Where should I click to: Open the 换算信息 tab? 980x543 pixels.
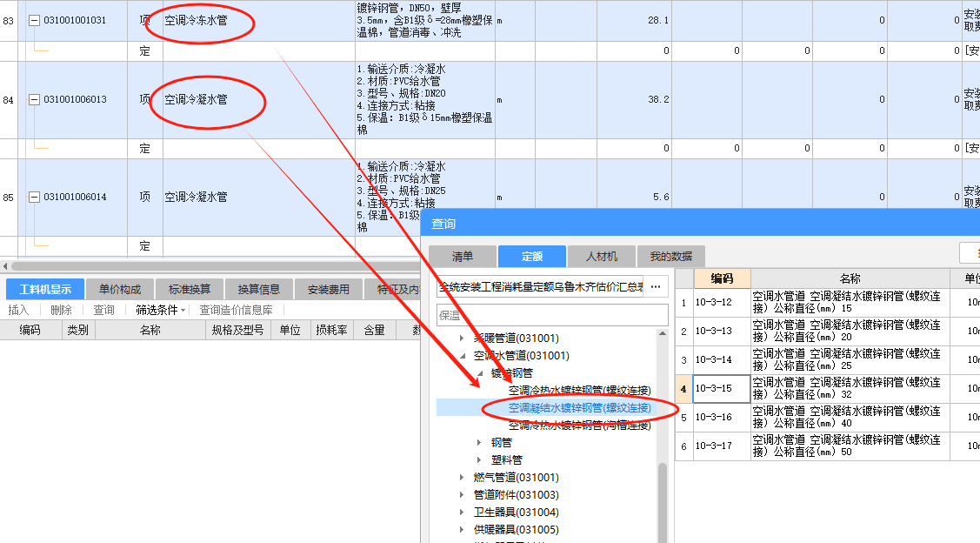259,289
